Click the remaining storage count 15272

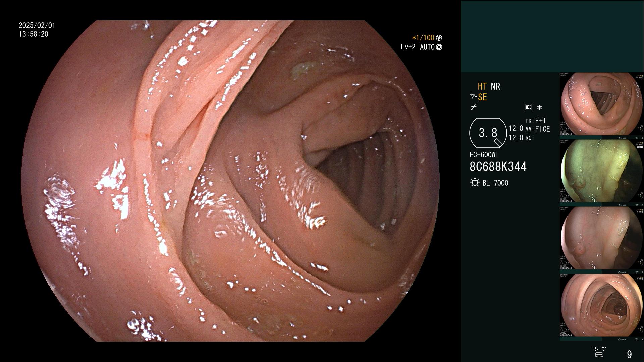tap(599, 349)
